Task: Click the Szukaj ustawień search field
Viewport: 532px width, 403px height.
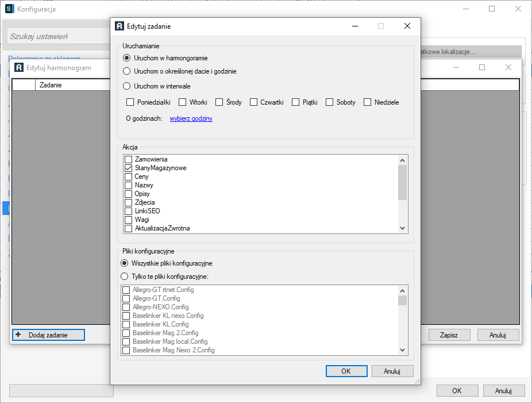Action: 57,36
